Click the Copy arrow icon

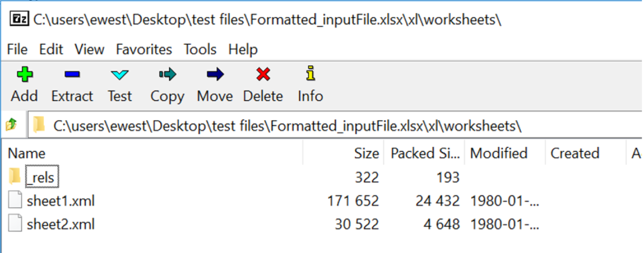167,75
